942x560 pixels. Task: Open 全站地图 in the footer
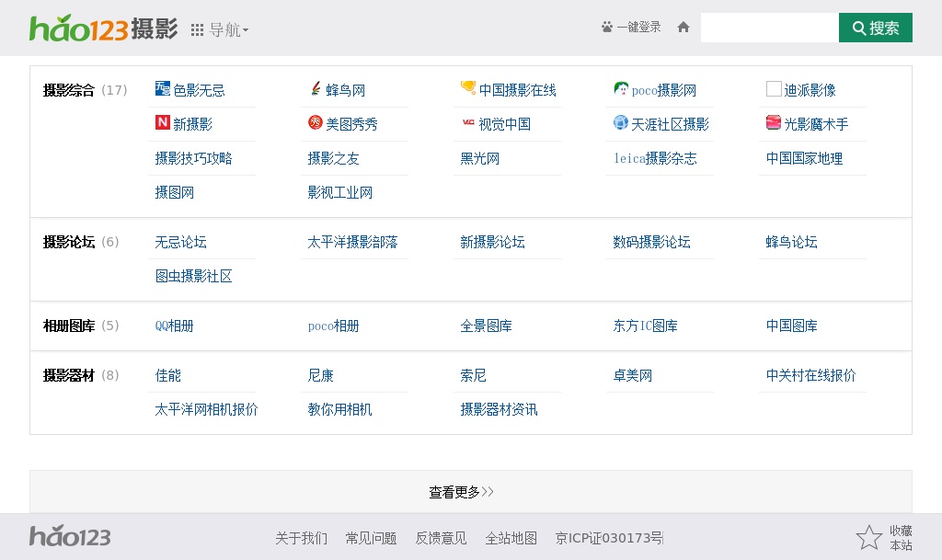[x=511, y=538]
